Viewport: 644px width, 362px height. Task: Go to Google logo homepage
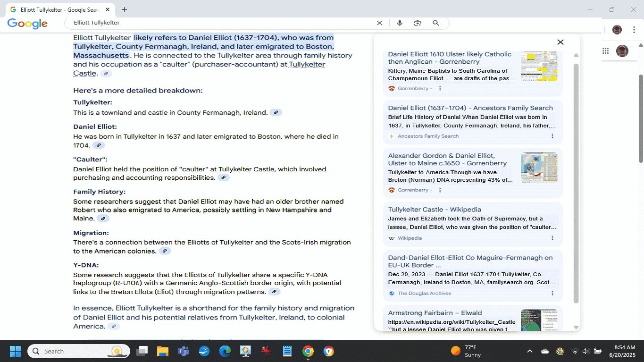pos(27,24)
